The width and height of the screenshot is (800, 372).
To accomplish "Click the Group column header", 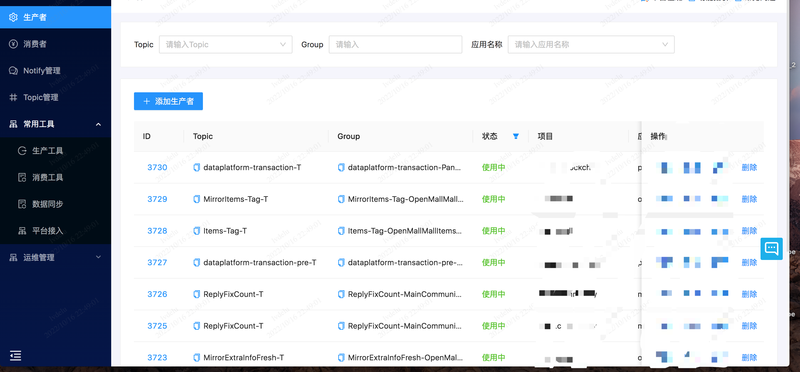I will click(348, 136).
